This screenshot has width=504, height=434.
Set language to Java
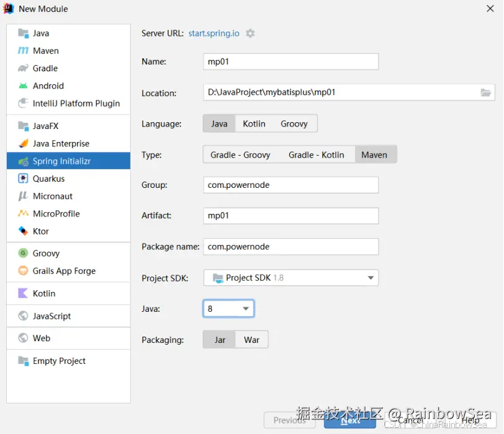click(219, 123)
